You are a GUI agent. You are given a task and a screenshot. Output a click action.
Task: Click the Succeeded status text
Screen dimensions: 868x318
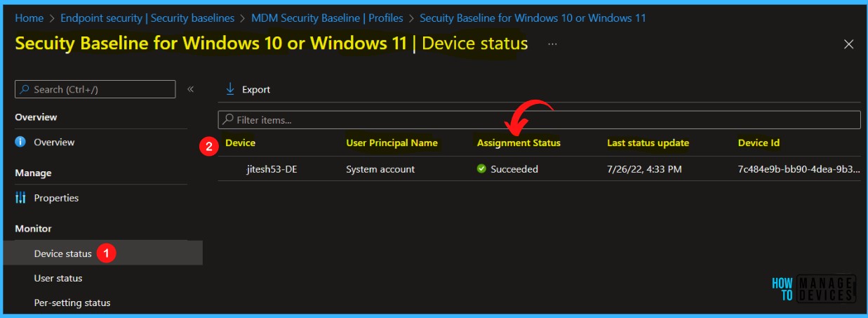tap(514, 168)
